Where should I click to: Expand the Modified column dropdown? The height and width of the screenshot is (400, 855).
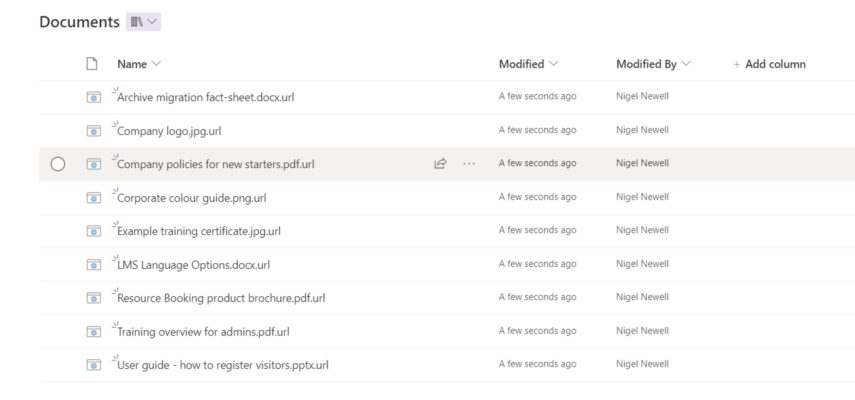pyautogui.click(x=553, y=64)
